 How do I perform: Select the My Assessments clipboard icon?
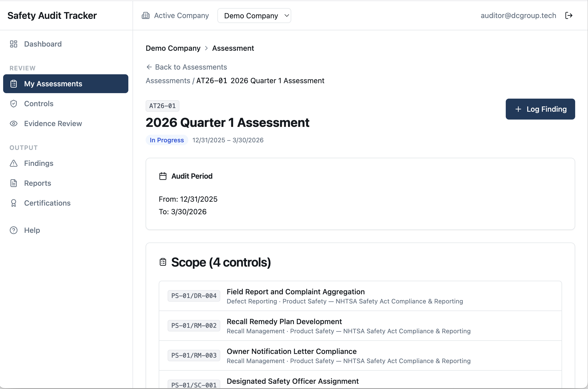coord(14,84)
